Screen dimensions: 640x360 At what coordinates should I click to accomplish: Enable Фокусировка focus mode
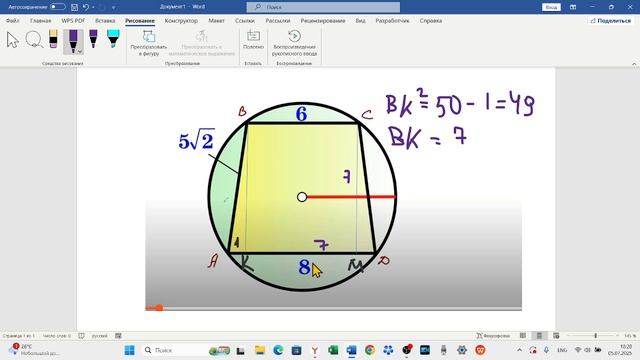(493, 336)
